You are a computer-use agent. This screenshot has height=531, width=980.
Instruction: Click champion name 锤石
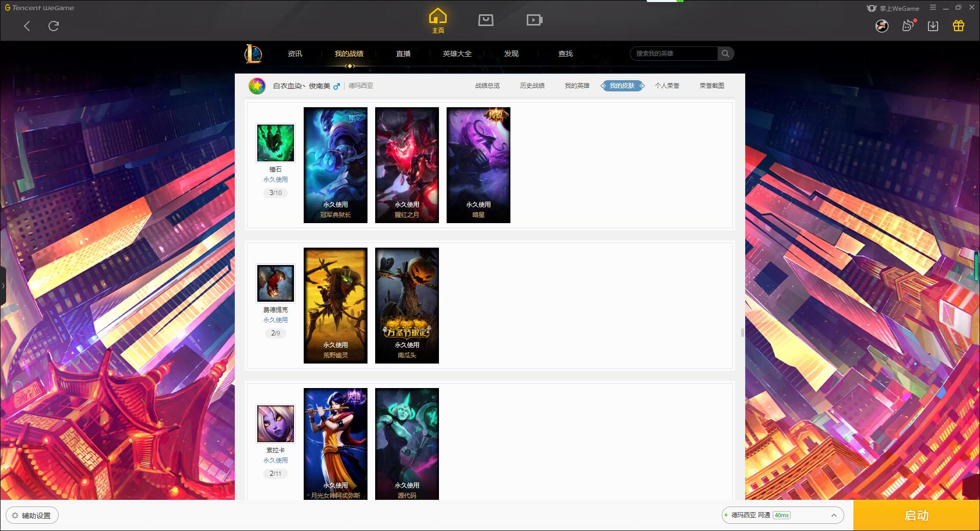tap(276, 170)
